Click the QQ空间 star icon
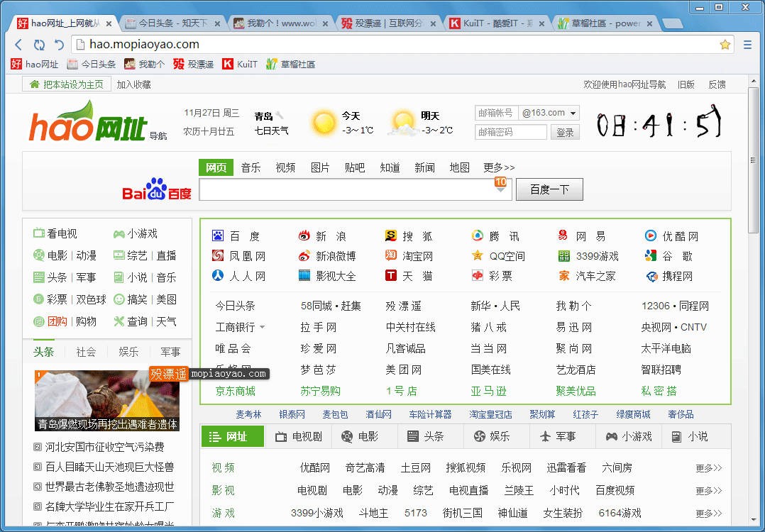 pos(477,255)
